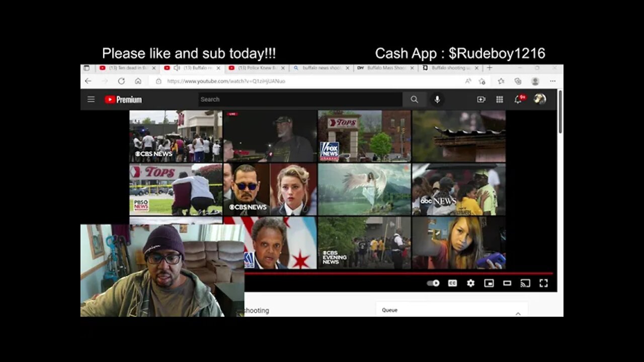Click the youtube.com address bar URL
Screen dimensions: 644x362
point(226,81)
